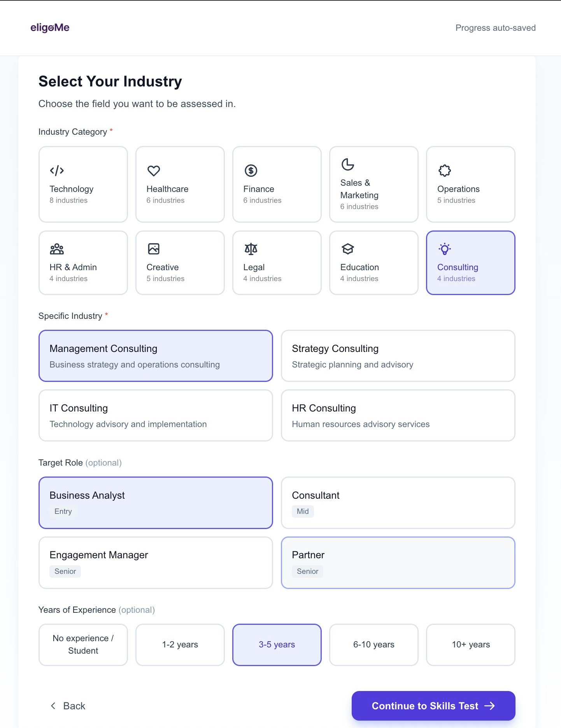Click the Healthcare heart icon
561x728 pixels.
tap(154, 171)
